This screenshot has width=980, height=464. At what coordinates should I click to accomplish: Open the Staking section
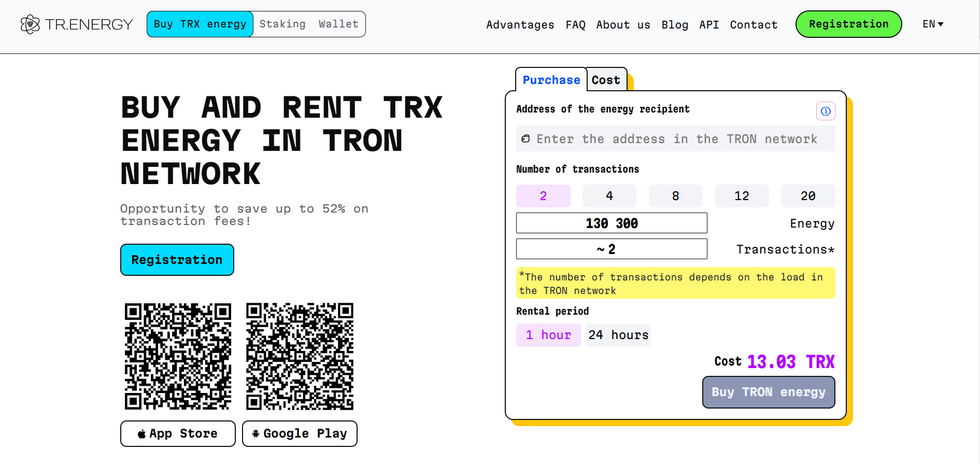[282, 24]
